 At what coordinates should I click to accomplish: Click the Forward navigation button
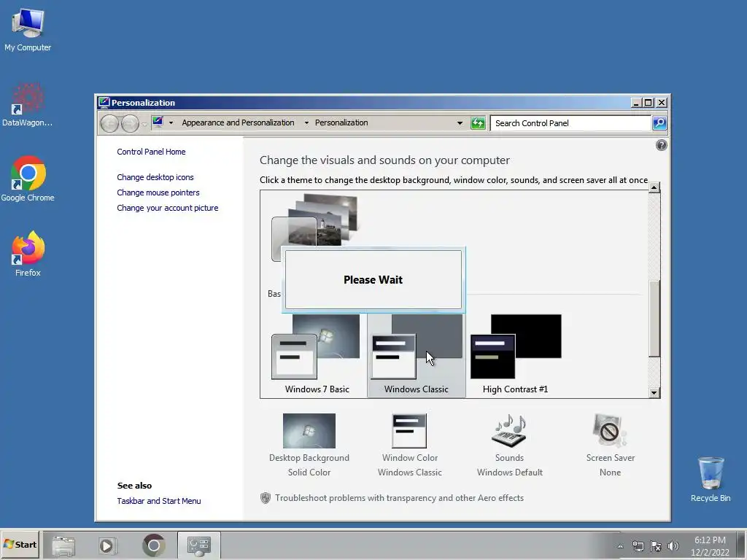pos(130,123)
